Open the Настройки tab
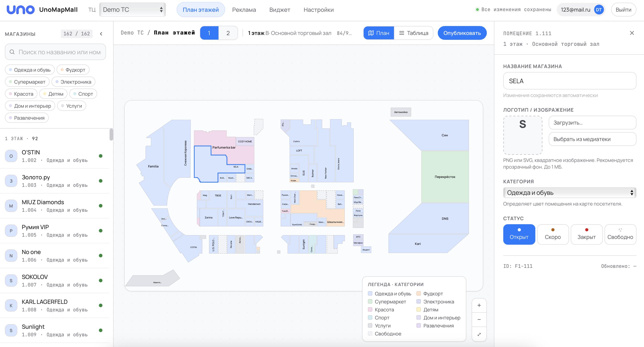Viewport: 644px width, 347px height. click(x=318, y=10)
